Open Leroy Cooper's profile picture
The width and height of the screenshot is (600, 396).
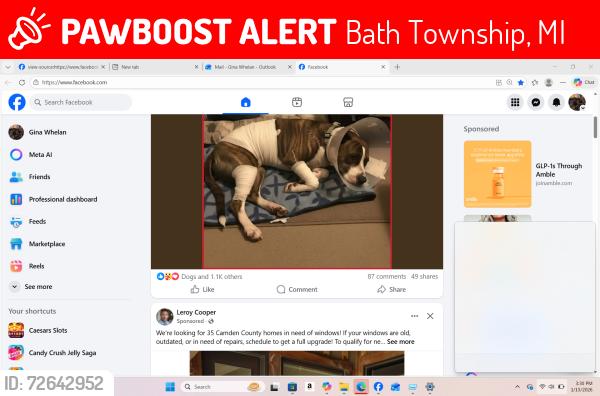point(165,316)
